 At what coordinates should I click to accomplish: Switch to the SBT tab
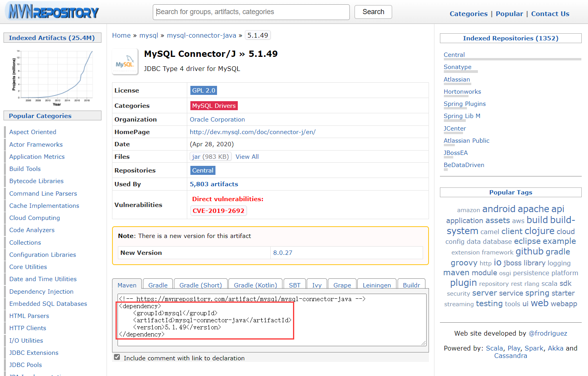coord(295,285)
